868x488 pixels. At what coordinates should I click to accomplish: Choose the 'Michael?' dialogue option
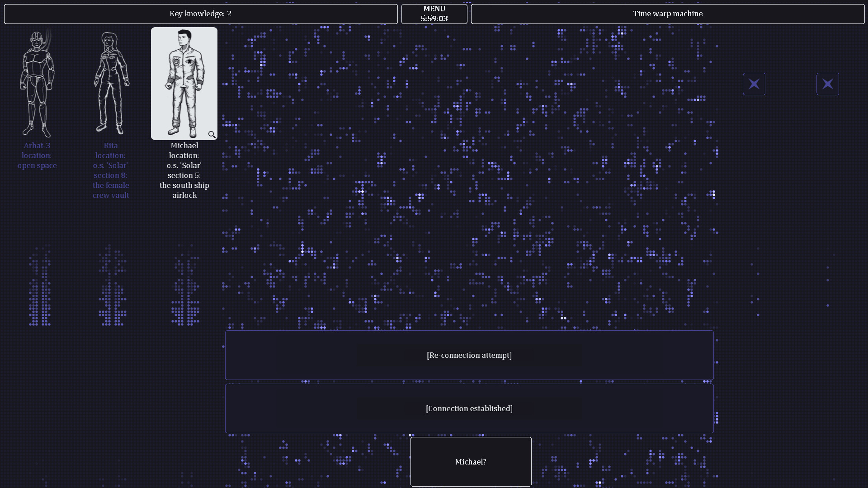coord(471,462)
